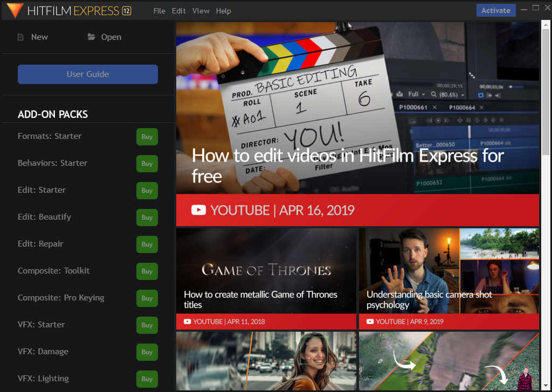Screen dimensions: 552x392
Task: Click YouTube icon under camera shot psychology video
Action: (x=370, y=321)
